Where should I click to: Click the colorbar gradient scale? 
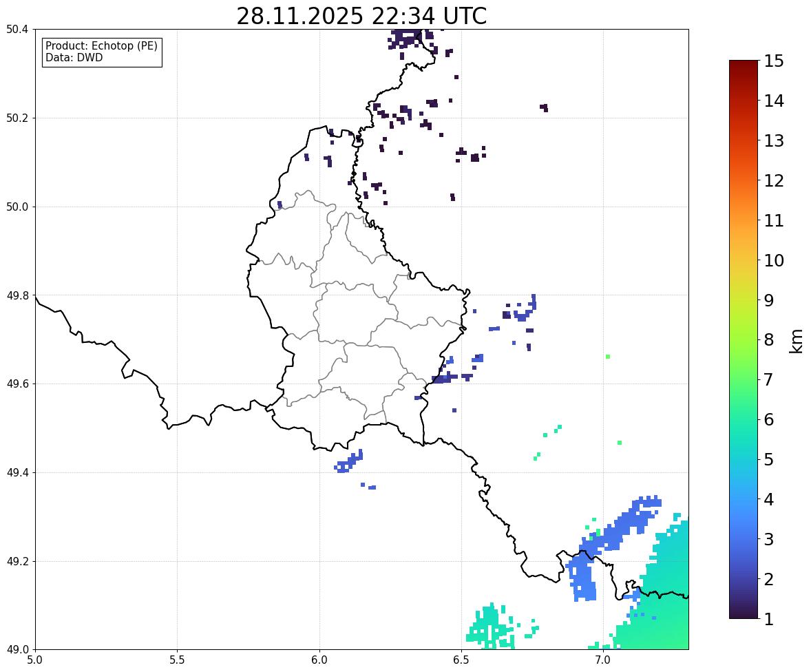744,339
